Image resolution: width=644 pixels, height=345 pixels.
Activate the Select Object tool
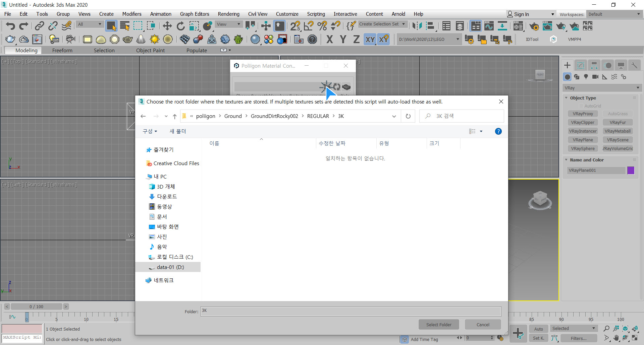[111, 26]
